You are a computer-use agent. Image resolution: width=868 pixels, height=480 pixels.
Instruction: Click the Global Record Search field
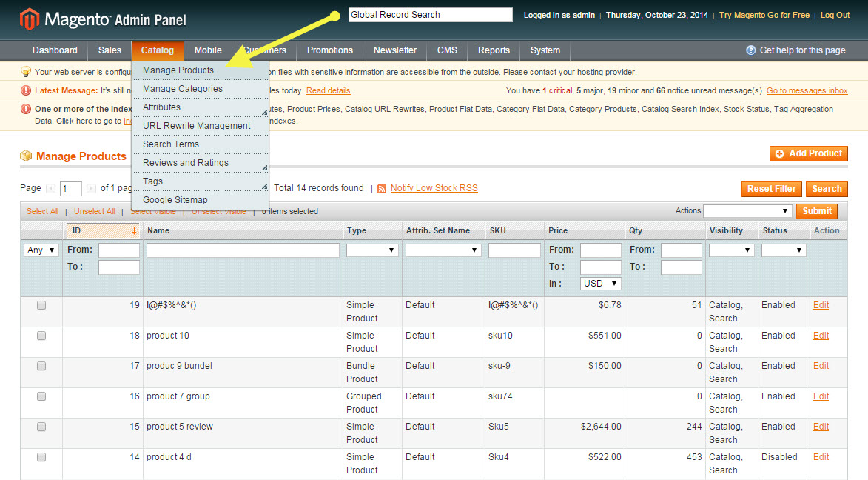click(431, 15)
